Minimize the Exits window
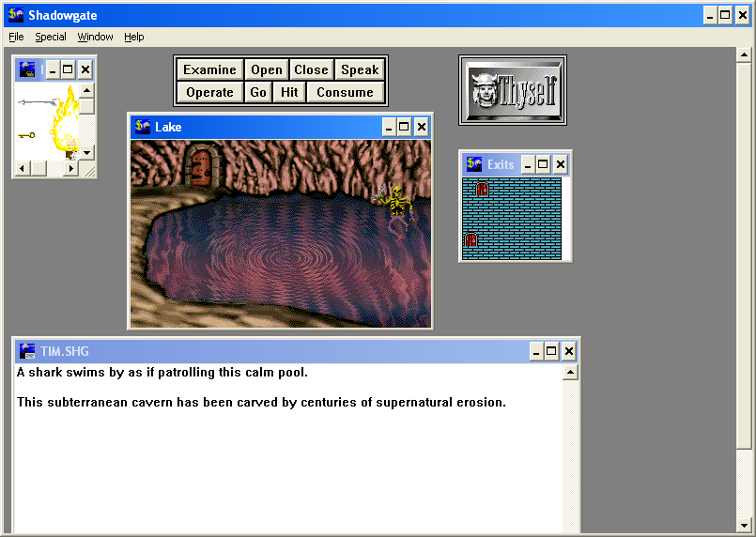Image resolution: width=756 pixels, height=537 pixels. pyautogui.click(x=528, y=165)
